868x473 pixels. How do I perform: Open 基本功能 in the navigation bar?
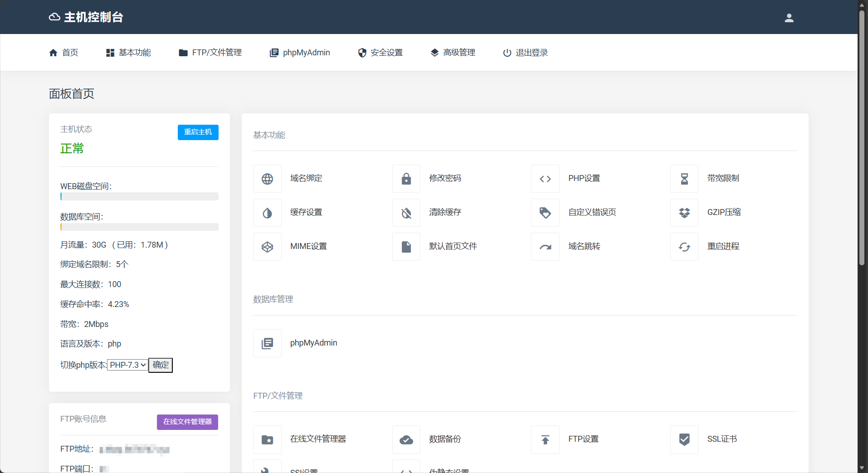point(128,53)
